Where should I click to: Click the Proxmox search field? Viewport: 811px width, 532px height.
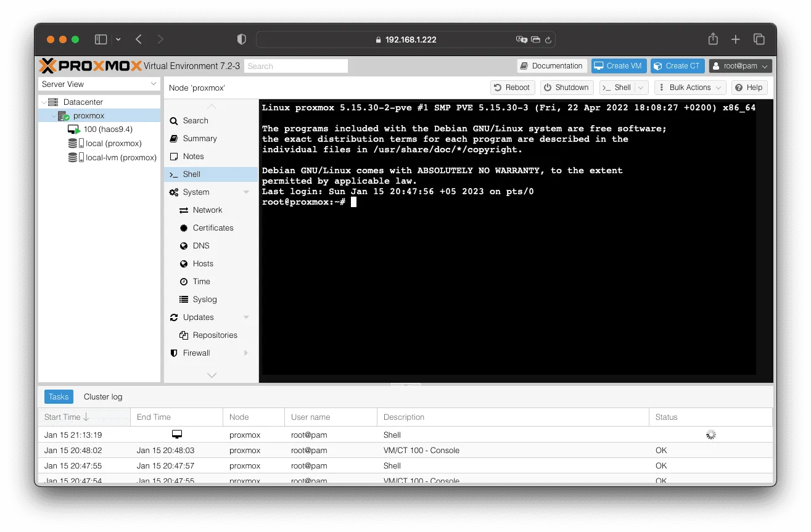click(x=296, y=66)
